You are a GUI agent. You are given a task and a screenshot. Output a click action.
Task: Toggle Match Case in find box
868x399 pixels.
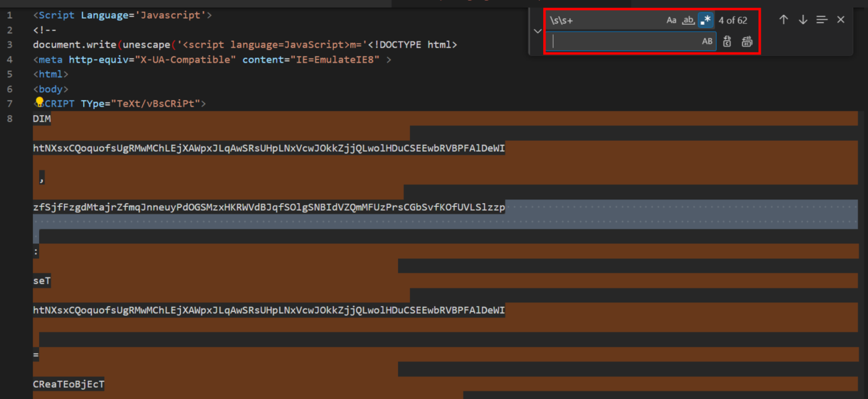point(671,20)
